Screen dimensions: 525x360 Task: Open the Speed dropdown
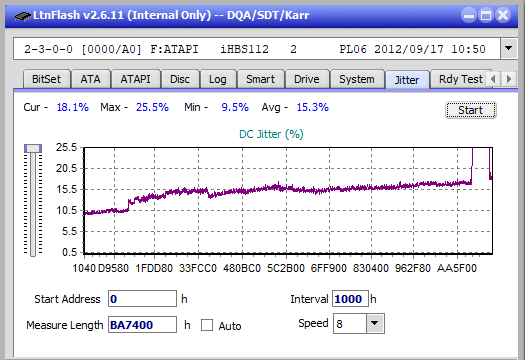(375, 323)
